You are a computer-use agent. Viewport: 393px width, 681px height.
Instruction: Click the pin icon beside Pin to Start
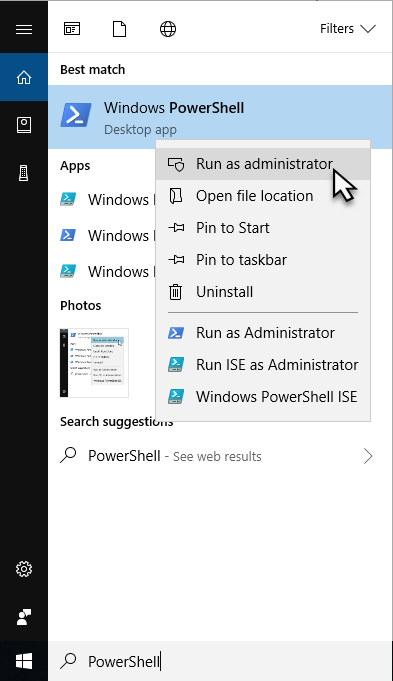[x=176, y=228]
